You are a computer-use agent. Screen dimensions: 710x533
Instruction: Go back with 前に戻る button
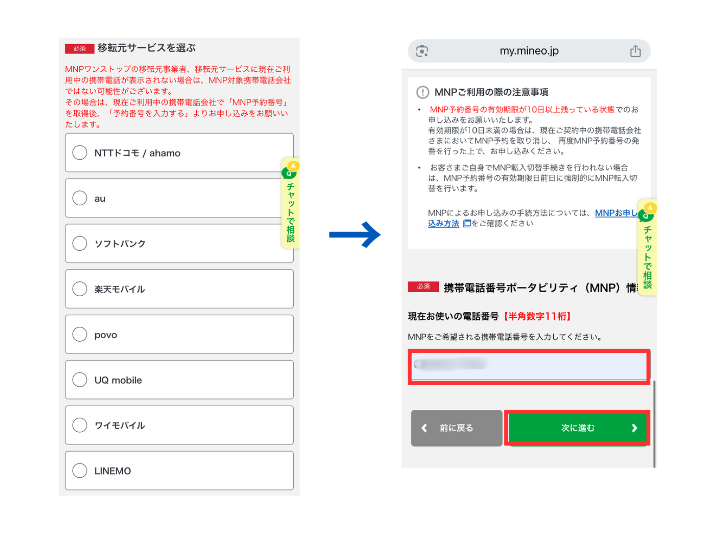click(456, 428)
